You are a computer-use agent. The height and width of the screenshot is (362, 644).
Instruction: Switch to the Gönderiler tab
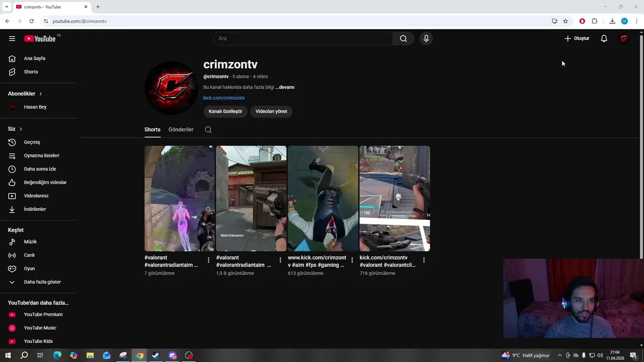point(181,130)
